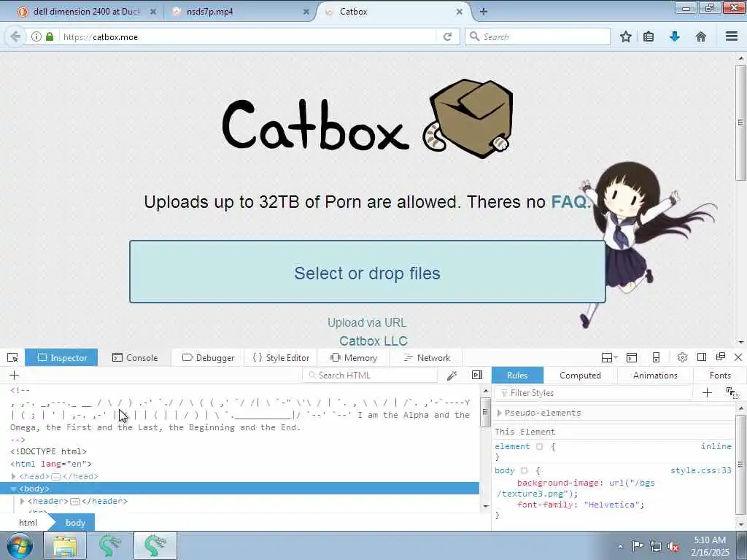
Task: Open the Style Editor tab
Action: (x=281, y=357)
